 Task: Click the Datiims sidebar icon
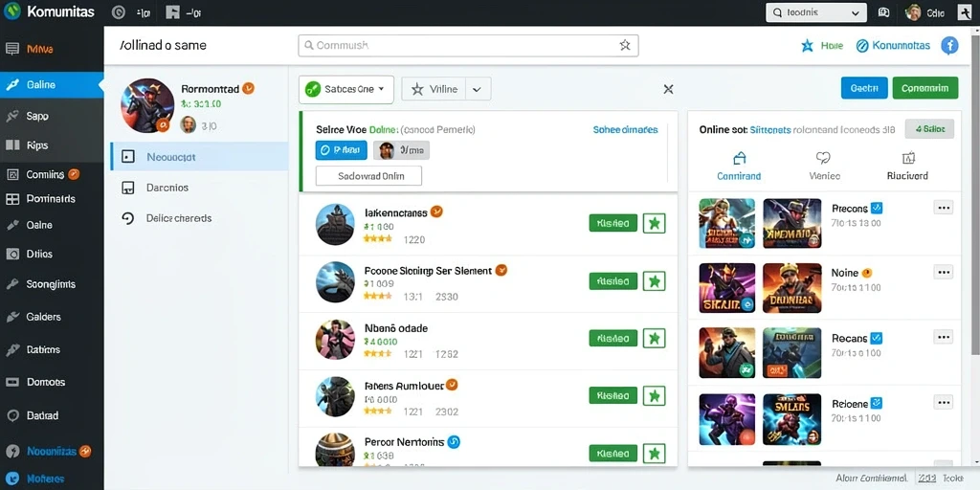[x=12, y=349]
